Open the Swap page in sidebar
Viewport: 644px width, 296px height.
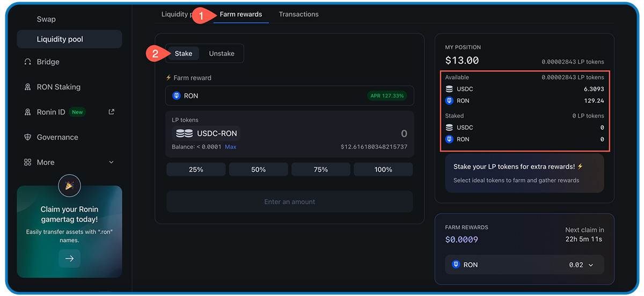(46, 19)
